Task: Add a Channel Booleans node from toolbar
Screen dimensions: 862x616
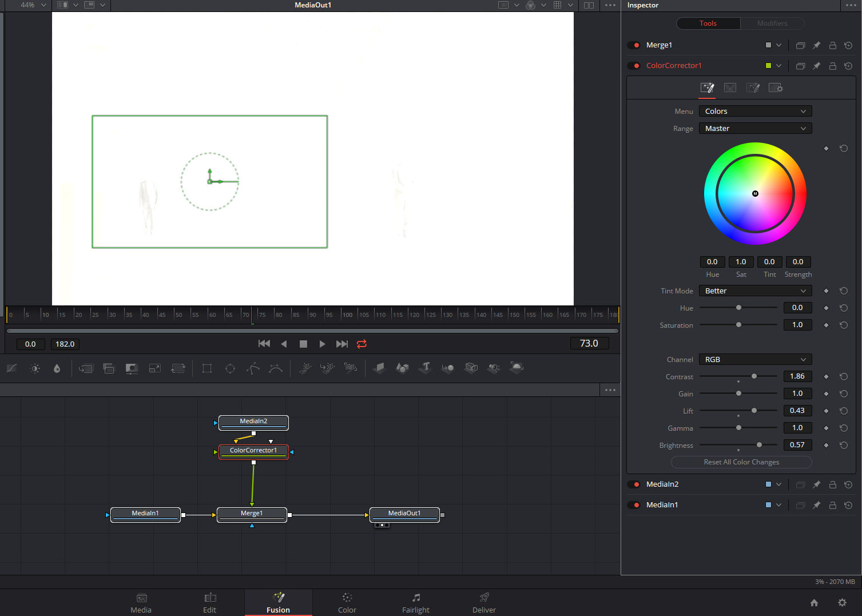Action: tap(109, 368)
